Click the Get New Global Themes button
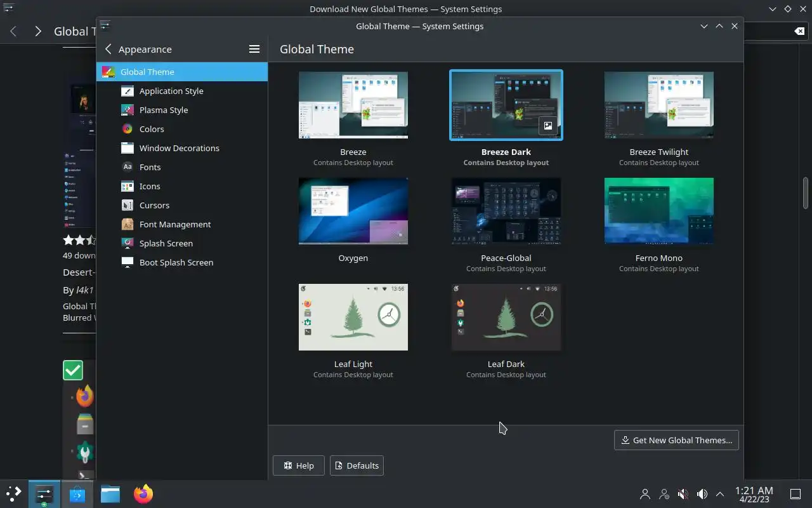Screen dimensions: 812x508 click(676, 440)
